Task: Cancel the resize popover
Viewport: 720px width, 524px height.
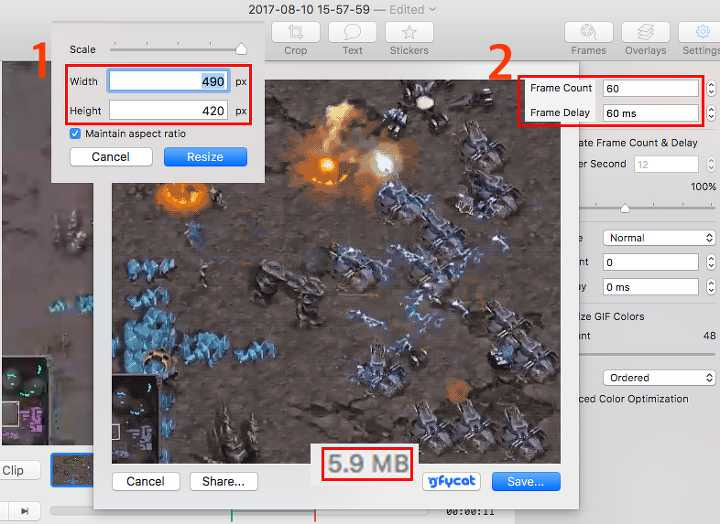Action: click(x=111, y=157)
